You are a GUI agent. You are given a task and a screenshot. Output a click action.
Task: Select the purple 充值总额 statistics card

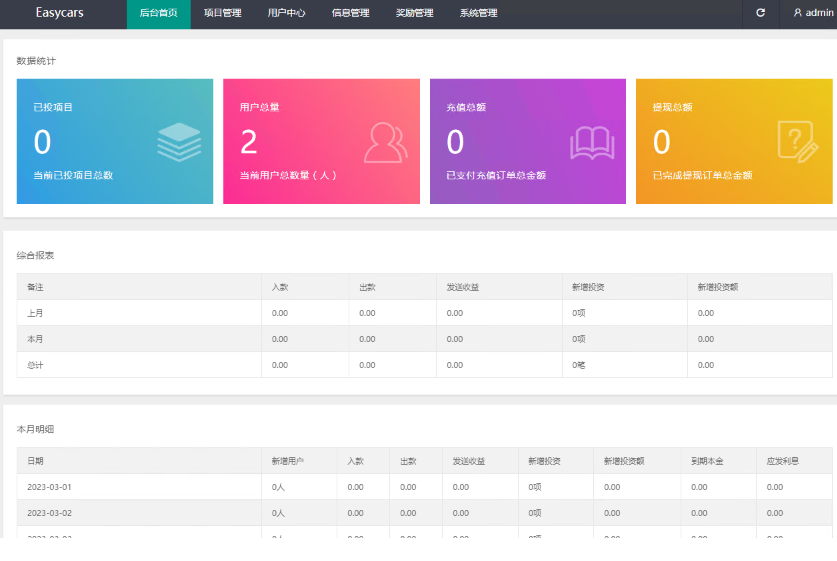528,141
